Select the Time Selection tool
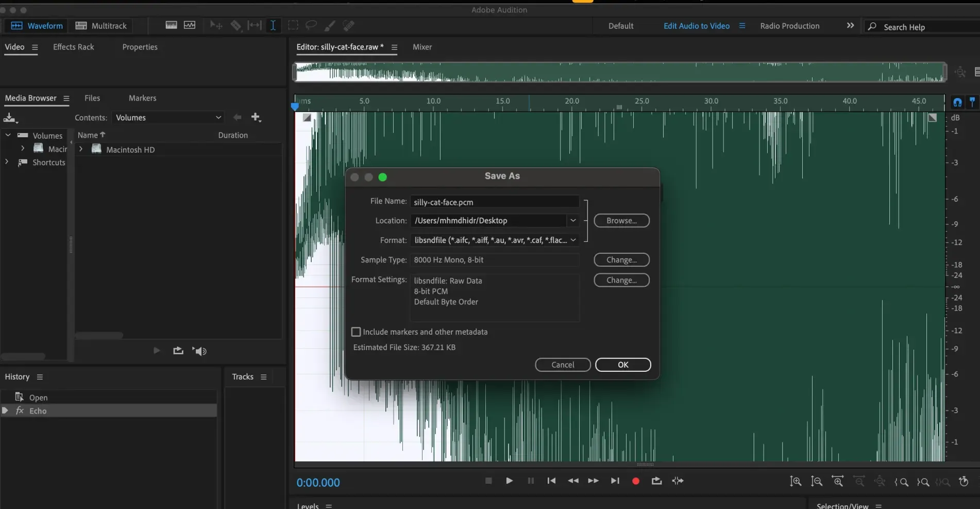Viewport: 980px width, 509px height. 273,25
